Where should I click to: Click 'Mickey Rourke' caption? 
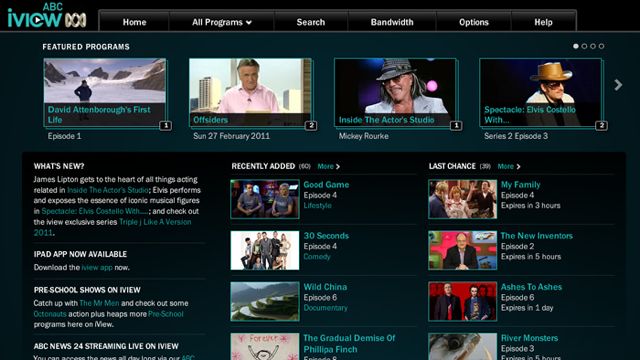click(x=363, y=136)
